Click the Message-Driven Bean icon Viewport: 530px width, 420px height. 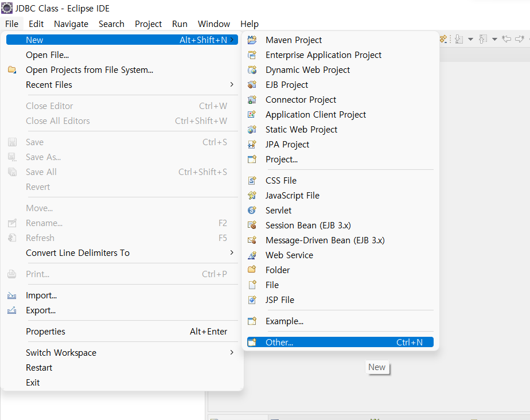tap(252, 240)
